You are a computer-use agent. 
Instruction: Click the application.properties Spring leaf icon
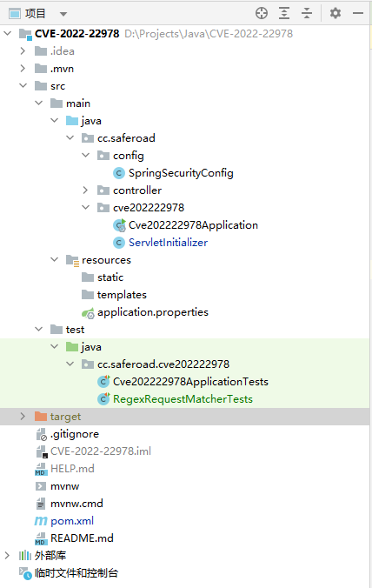click(88, 313)
